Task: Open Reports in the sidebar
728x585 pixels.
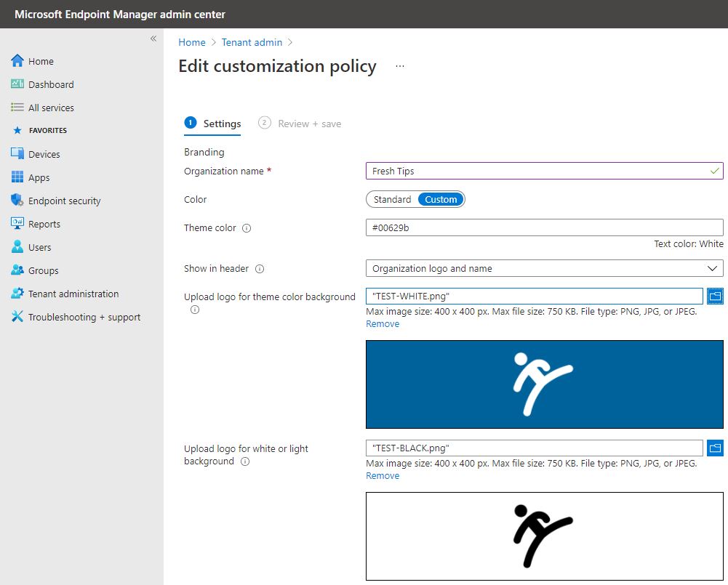Action: [44, 224]
